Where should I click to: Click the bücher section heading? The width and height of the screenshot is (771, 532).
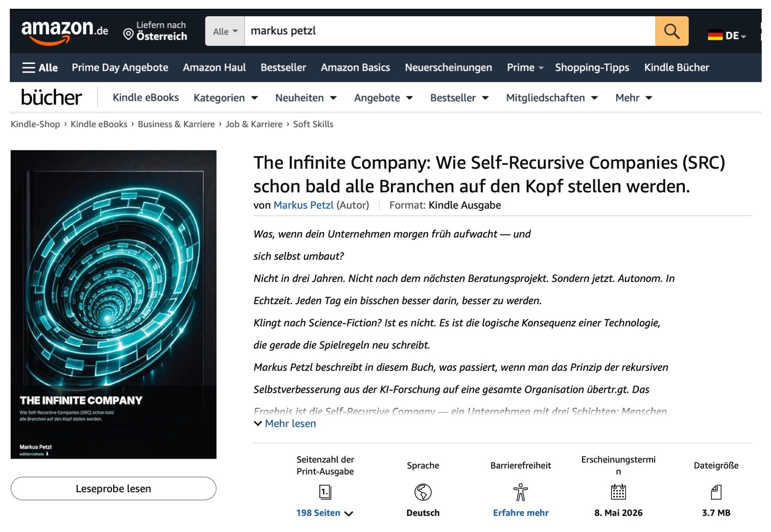[x=51, y=97]
